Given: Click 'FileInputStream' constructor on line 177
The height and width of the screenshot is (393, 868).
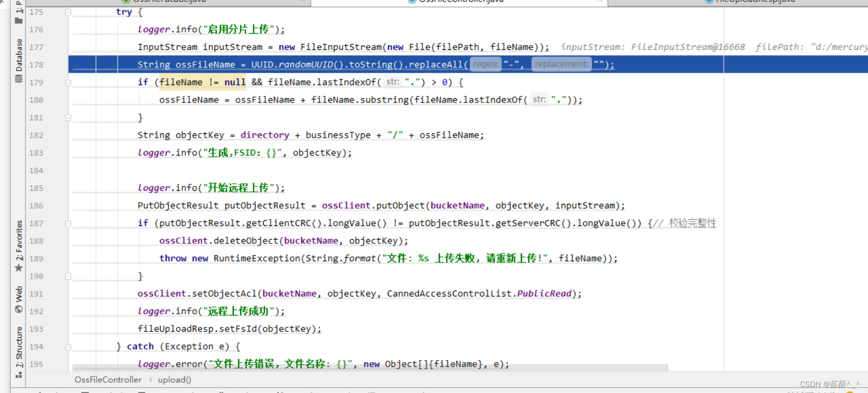Looking at the screenshot, I should click(341, 47).
